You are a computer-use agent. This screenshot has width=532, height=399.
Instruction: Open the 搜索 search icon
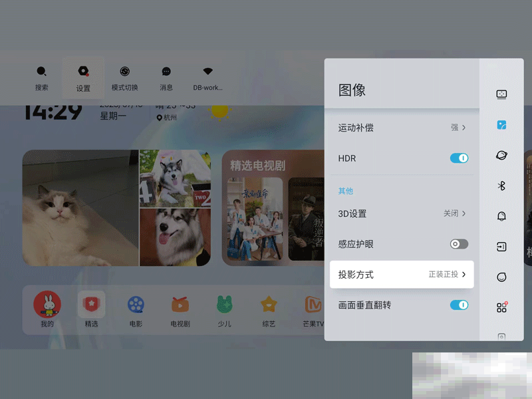pos(41,77)
